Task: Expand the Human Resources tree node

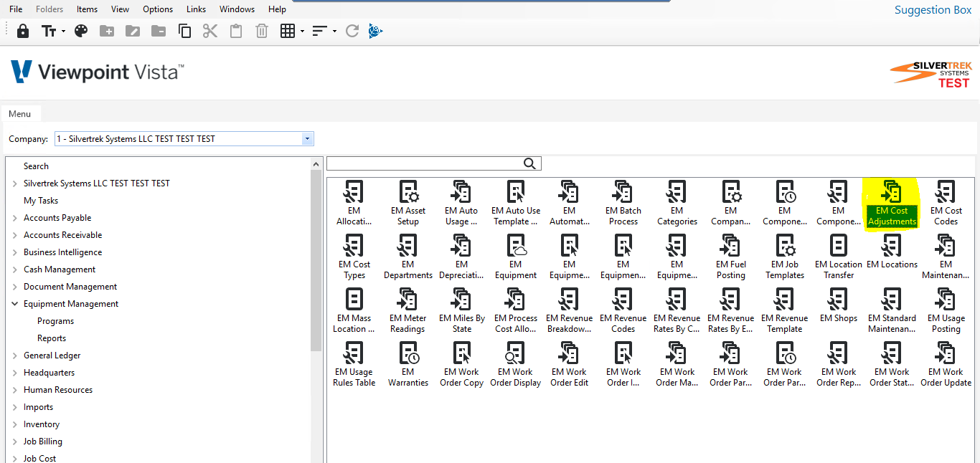Action: click(x=14, y=390)
